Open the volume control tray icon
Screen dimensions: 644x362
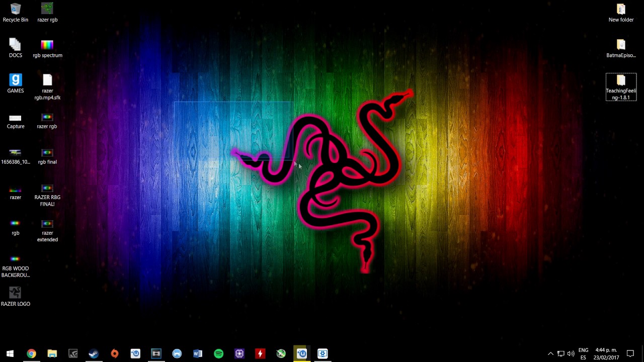(x=571, y=353)
